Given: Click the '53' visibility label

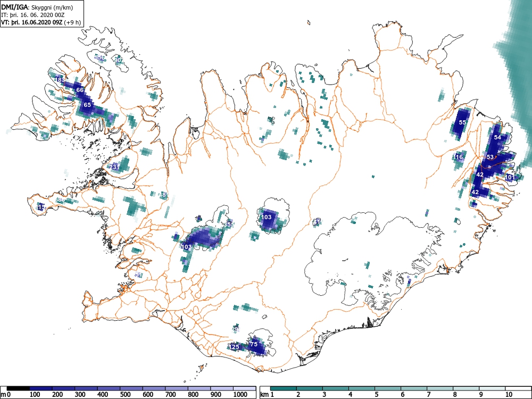Looking at the screenshot, I should [490, 157].
